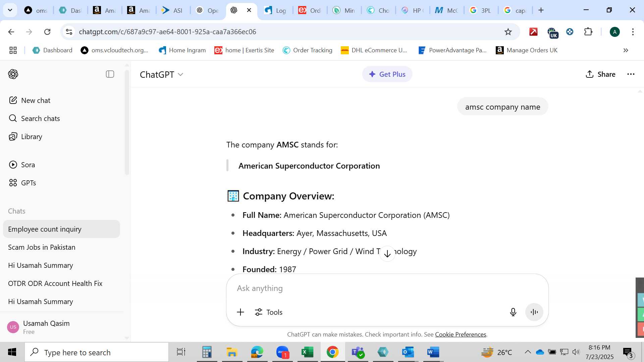Switch to the oms tab

coord(37,10)
